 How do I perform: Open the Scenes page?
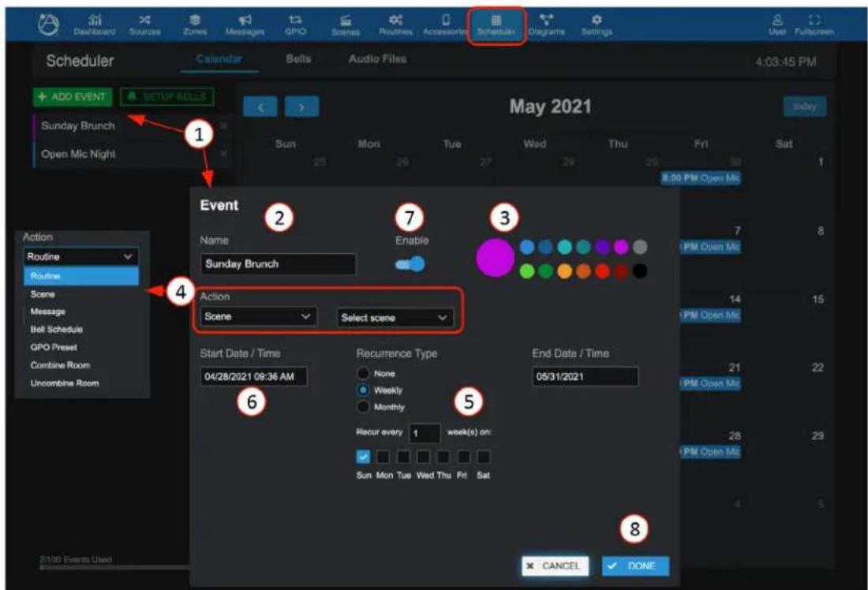click(346, 25)
